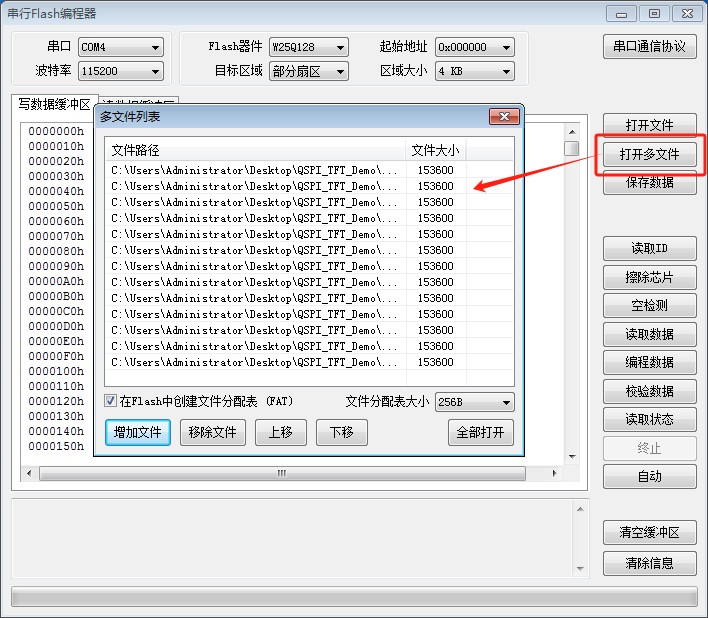The image size is (708, 618).
Task: Click address row 0000150h
Action: [x=56, y=446]
